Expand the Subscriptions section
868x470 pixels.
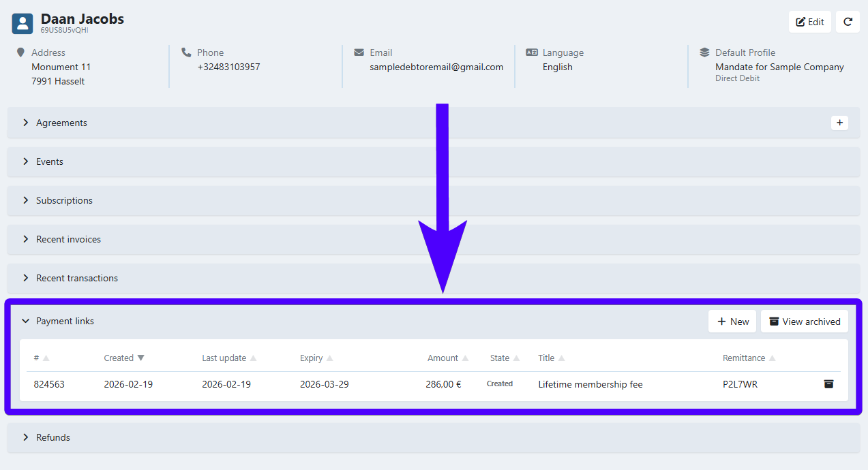pos(64,200)
